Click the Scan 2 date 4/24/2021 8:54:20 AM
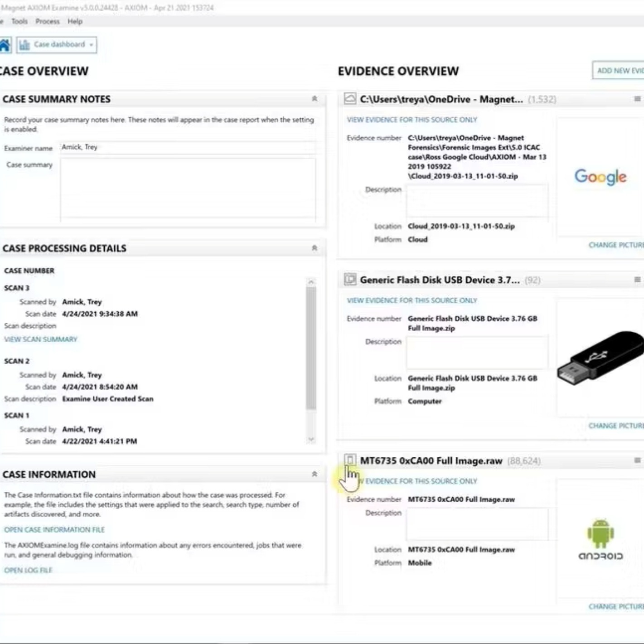Viewport: 644px width, 644px height. (x=100, y=387)
